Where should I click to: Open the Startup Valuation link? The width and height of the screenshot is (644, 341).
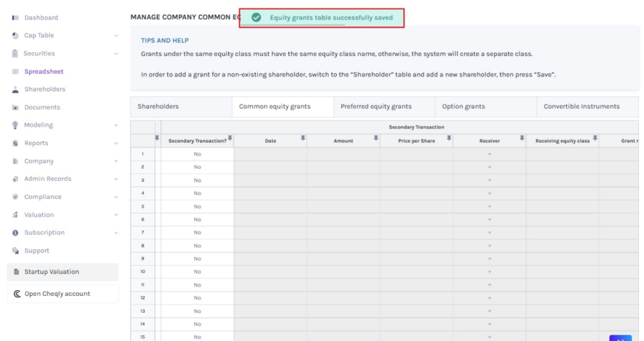52,272
